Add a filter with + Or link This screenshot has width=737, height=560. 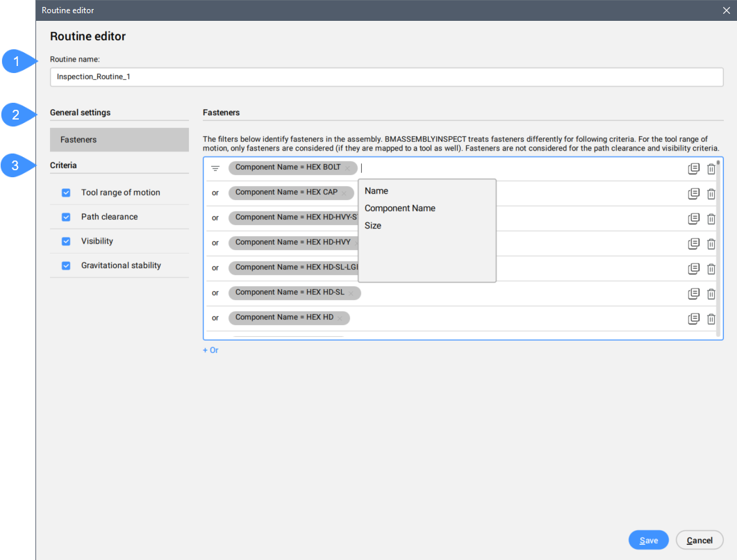[210, 350]
